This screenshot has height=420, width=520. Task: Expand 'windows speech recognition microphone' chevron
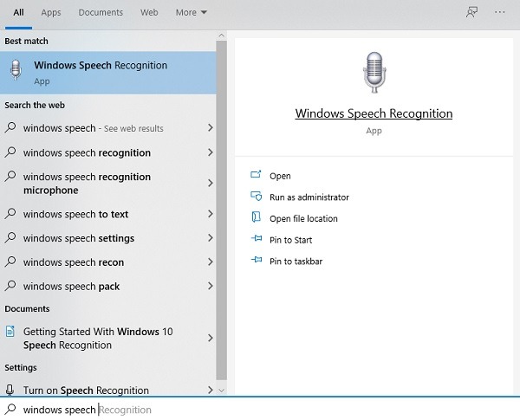pos(211,183)
